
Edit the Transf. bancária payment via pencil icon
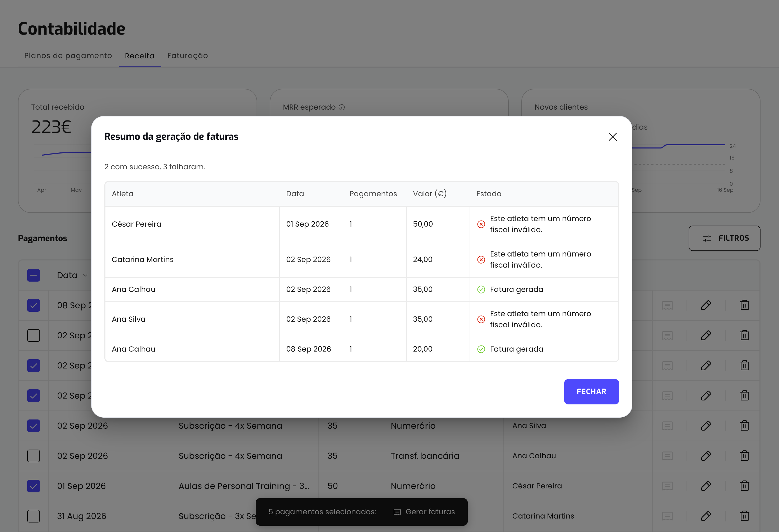pyautogui.click(x=706, y=456)
